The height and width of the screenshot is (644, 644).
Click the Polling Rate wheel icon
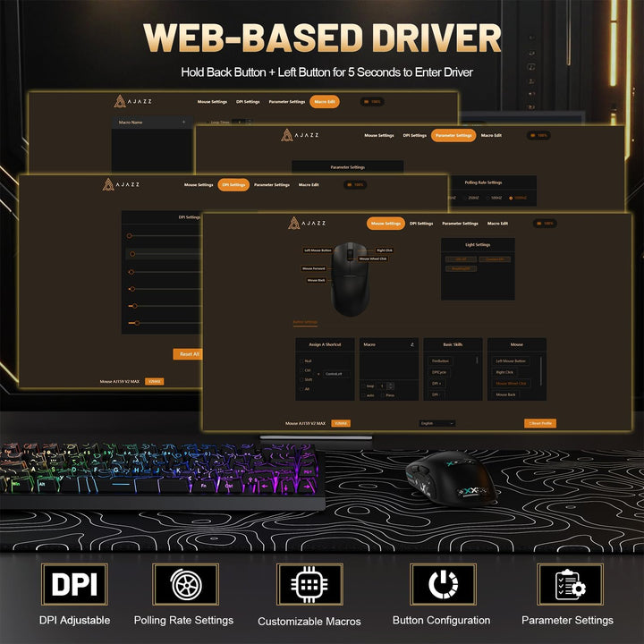point(186,584)
